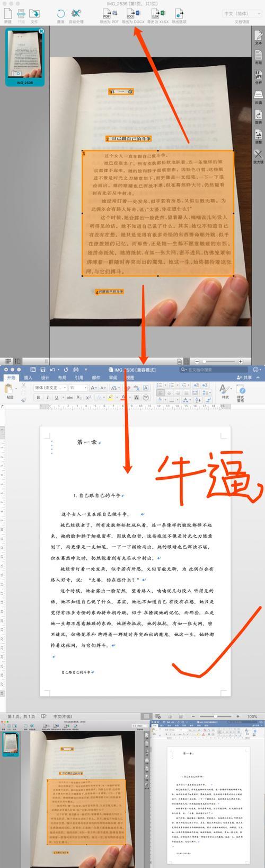Click increase font size icon in Word
The height and width of the screenshot is (868, 265).
[93, 388]
